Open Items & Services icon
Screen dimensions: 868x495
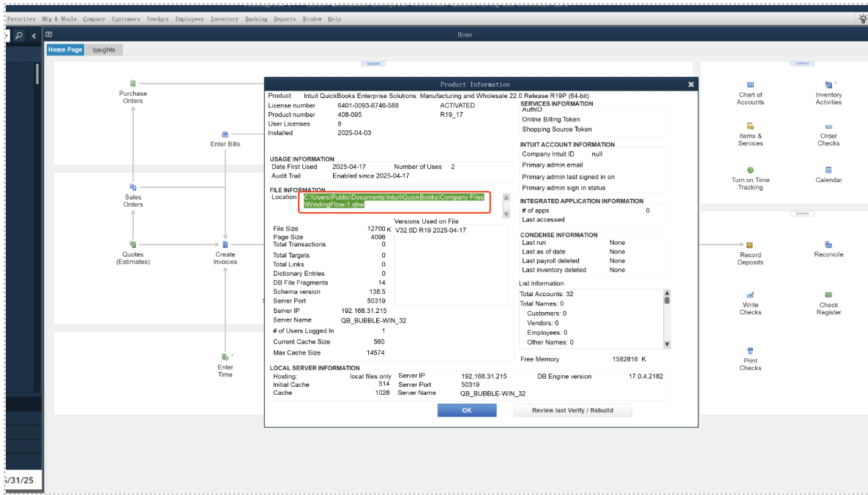click(x=750, y=126)
